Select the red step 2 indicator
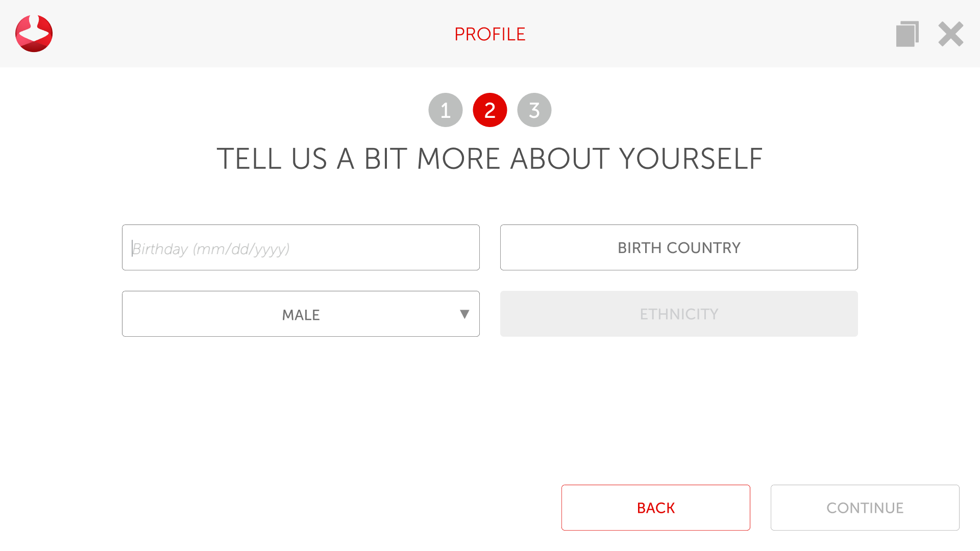 pyautogui.click(x=489, y=110)
